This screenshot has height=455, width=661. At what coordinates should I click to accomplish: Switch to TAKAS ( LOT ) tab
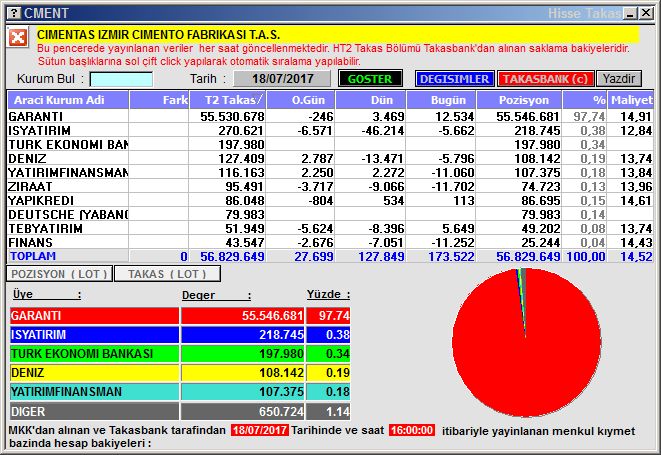coord(167,274)
